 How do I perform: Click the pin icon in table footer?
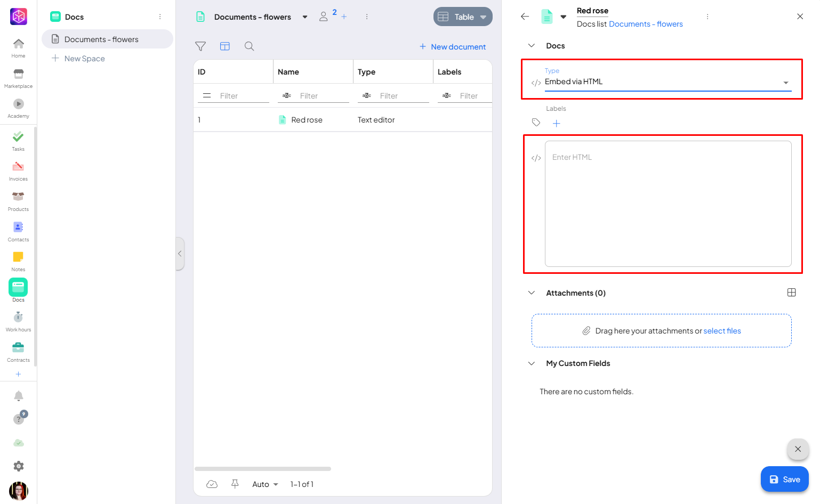coord(235,484)
